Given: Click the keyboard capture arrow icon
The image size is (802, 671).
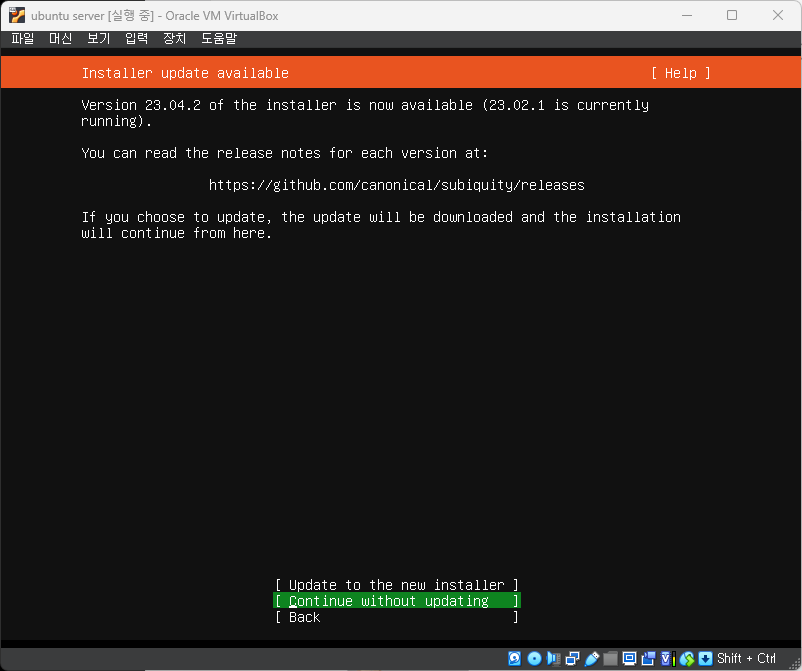Looking at the screenshot, I should coord(705,658).
